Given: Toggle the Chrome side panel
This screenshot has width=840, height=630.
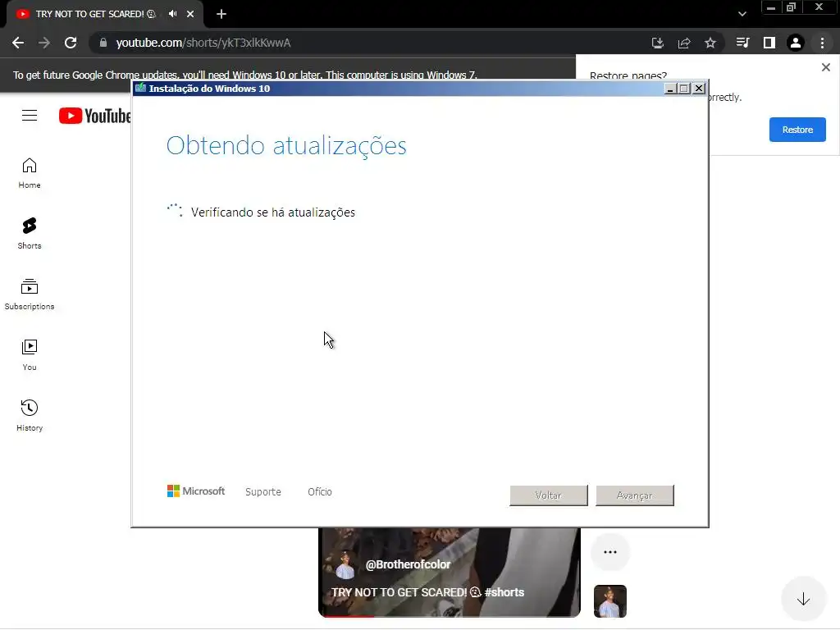Looking at the screenshot, I should (x=769, y=43).
